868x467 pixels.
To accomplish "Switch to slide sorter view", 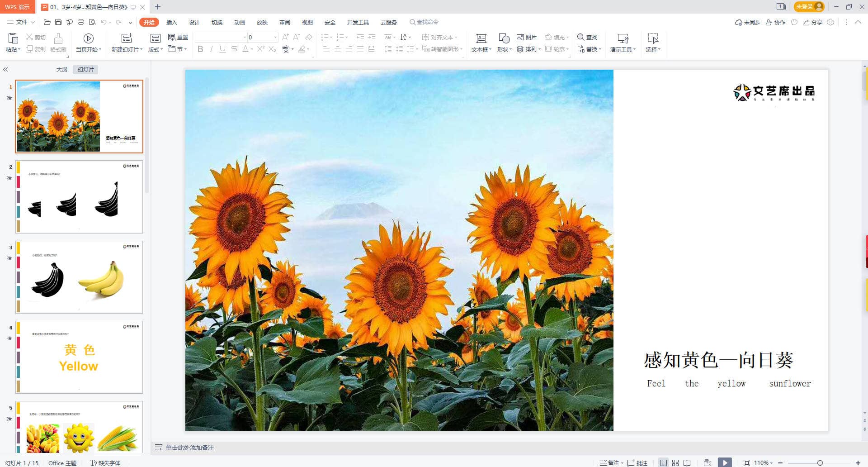I will point(675,462).
